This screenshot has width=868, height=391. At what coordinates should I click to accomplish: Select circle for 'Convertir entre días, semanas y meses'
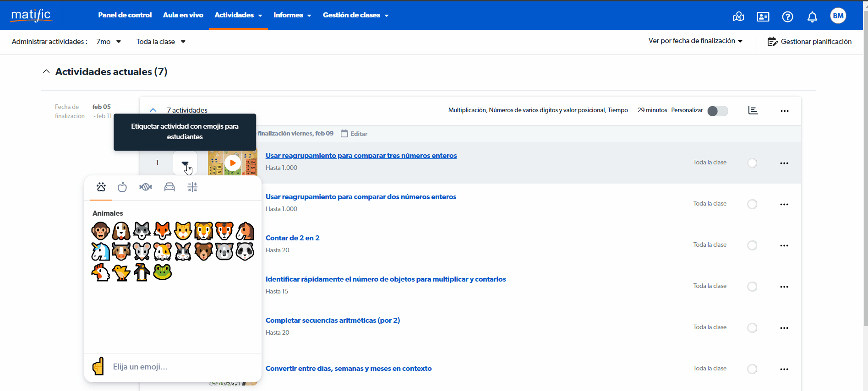coord(752,369)
